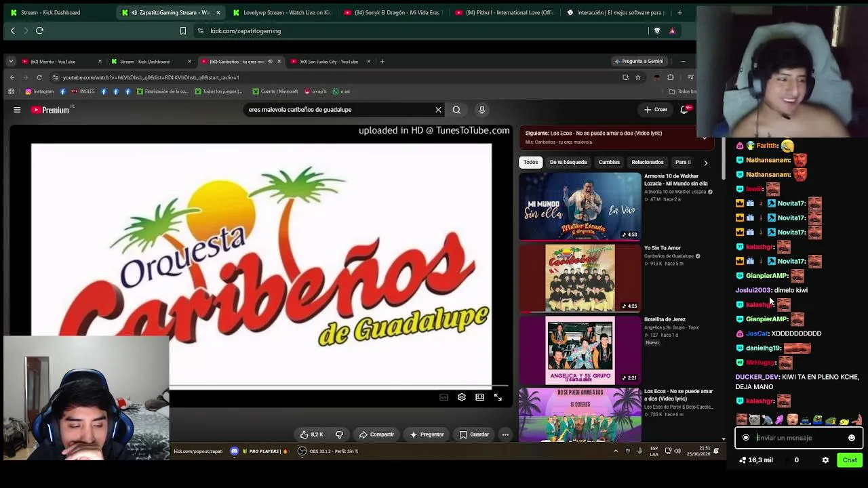Click the Preguntar button
Viewport: 868px width, 488px height.
[426, 434]
